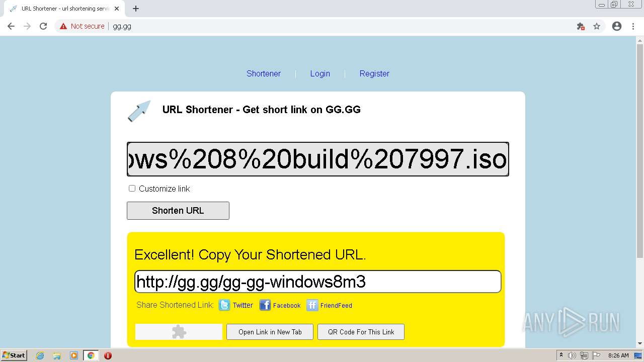This screenshot has height=362, width=644.
Task: Launch Internet Explorer from taskbar
Action: pos(40,355)
